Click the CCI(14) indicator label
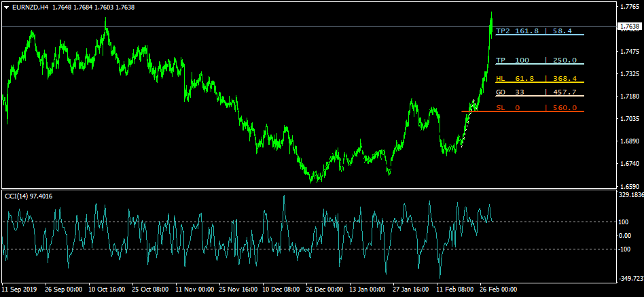644x297 pixels. point(29,196)
